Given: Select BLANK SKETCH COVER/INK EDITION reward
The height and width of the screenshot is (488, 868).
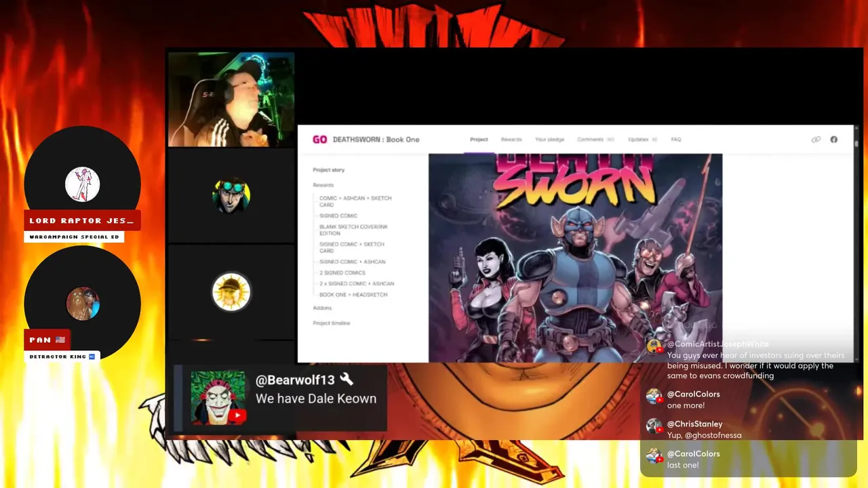Looking at the screenshot, I should pos(353,230).
